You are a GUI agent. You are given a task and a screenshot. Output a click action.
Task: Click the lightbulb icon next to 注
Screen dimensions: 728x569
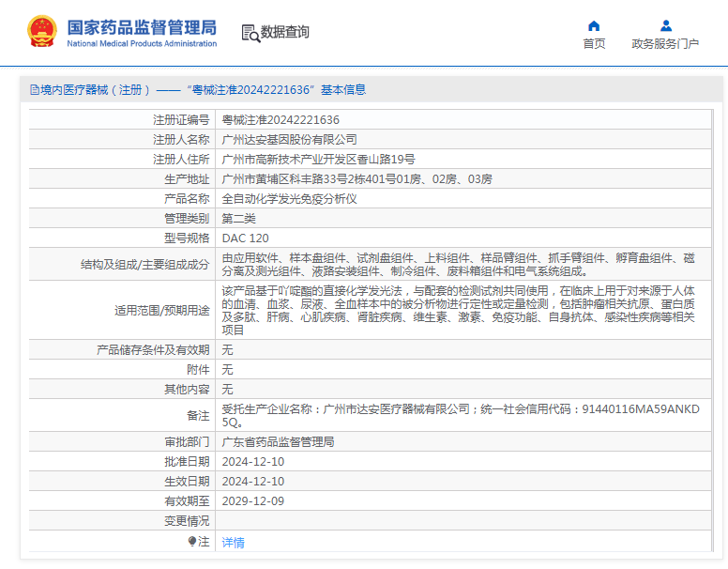pos(193,542)
